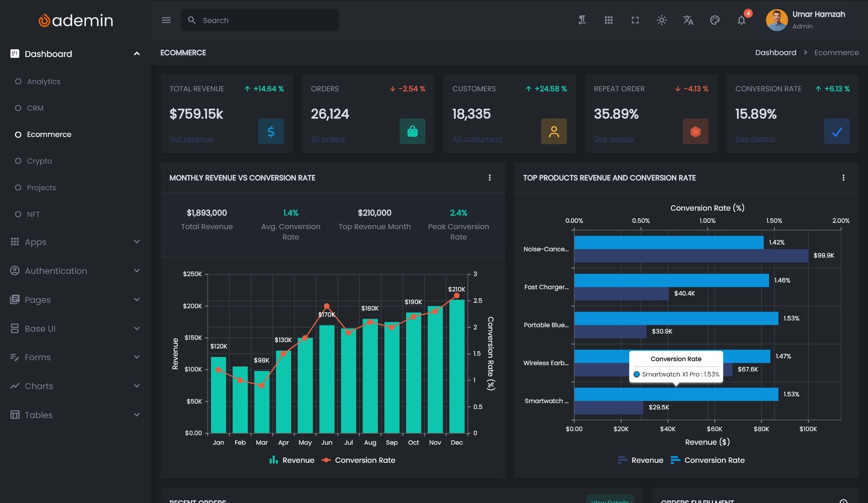The image size is (868, 503).
Task: Open the language translation icon
Action: [x=688, y=20]
